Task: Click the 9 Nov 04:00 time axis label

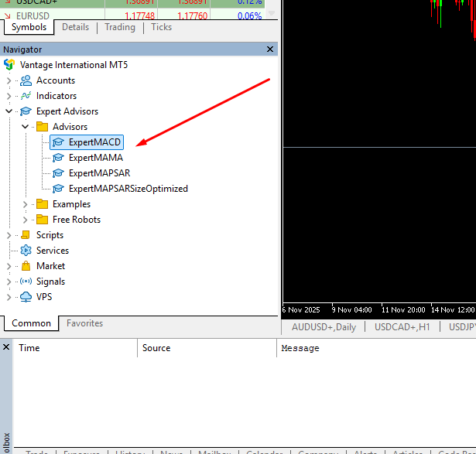Action: (x=352, y=310)
